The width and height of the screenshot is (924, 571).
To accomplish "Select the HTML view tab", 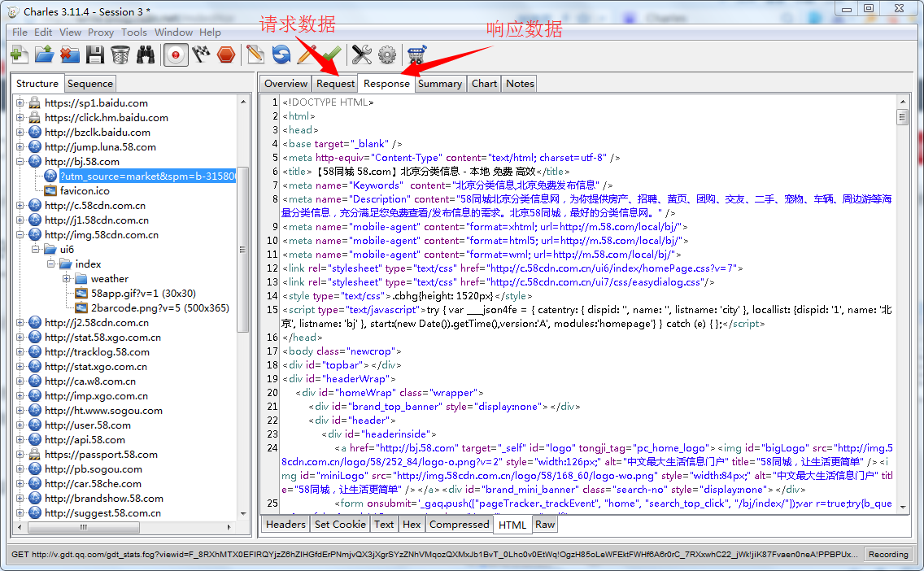I will (512, 525).
